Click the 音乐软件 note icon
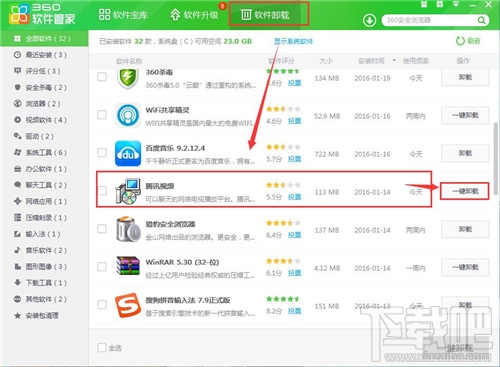 pos(17,250)
